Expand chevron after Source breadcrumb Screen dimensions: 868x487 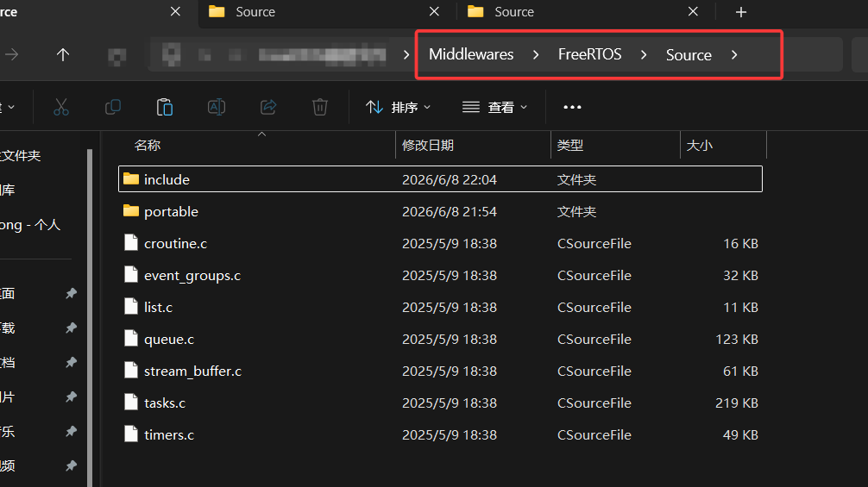pos(734,54)
